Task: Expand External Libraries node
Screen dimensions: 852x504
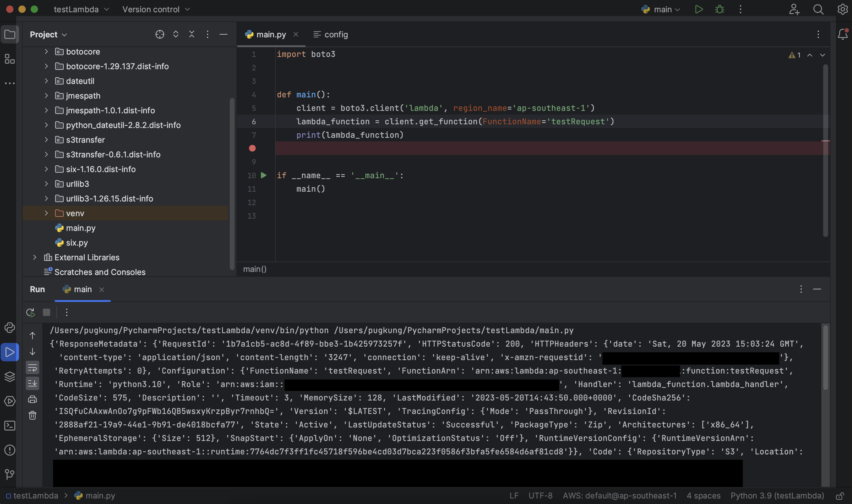Action: pyautogui.click(x=34, y=257)
